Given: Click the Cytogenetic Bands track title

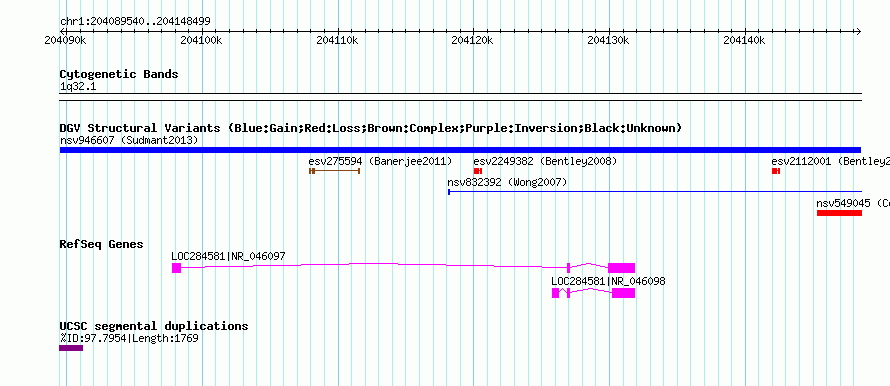Looking at the screenshot, I should (119, 74).
